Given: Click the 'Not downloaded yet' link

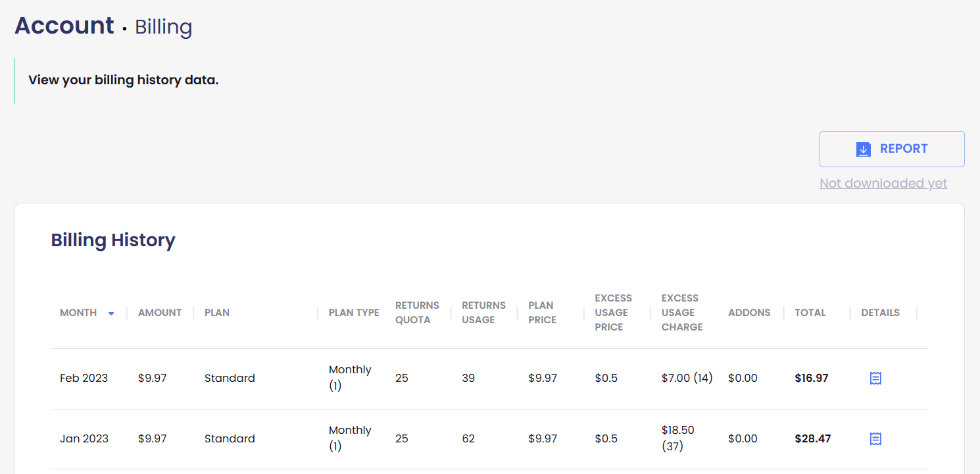Looking at the screenshot, I should [x=883, y=183].
